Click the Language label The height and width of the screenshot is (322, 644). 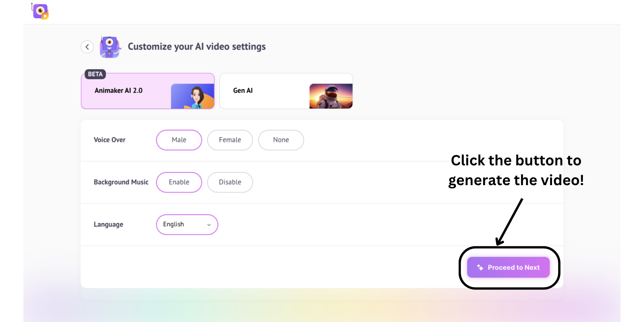point(108,224)
